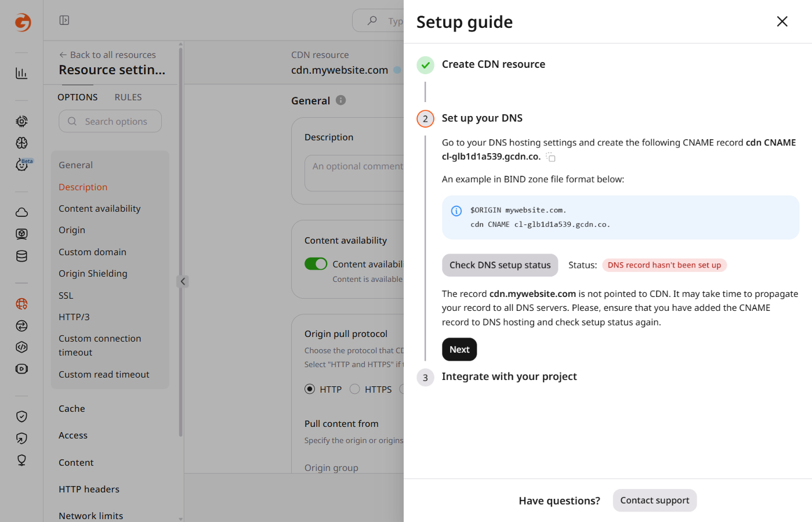This screenshot has height=522, width=812.
Task: Select HTTP/3 option
Action: [74, 317]
